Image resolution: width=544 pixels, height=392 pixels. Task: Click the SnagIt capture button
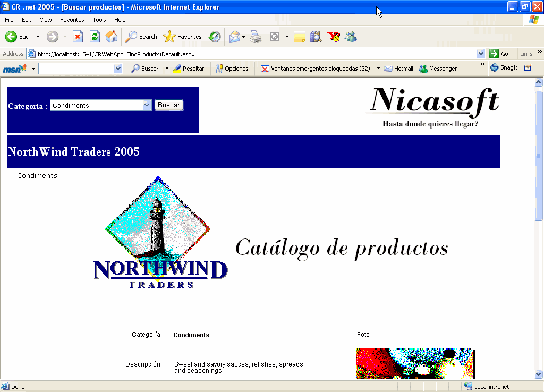[x=504, y=67]
